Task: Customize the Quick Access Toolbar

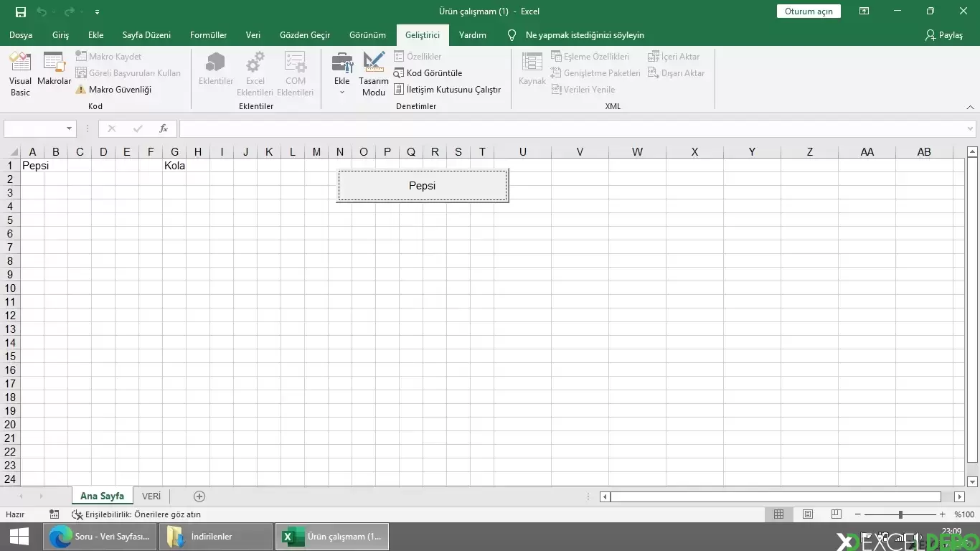Action: coord(97,12)
